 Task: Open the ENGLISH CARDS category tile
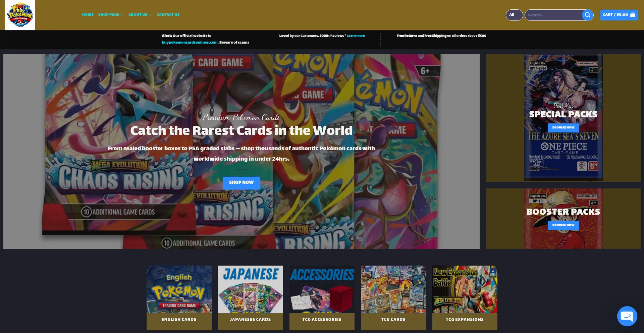click(x=179, y=298)
